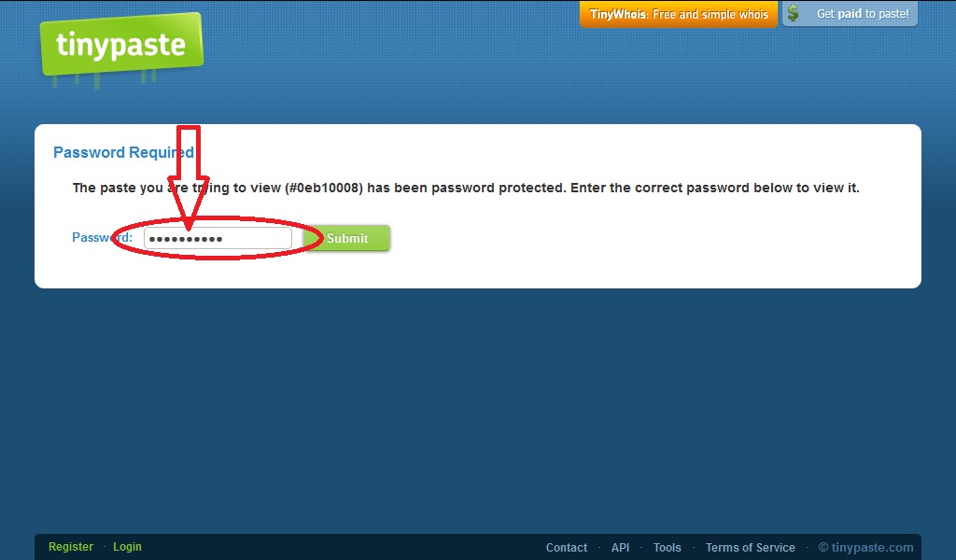Click the red oval outline annotation
The height and width of the screenshot is (560, 956).
click(218, 238)
